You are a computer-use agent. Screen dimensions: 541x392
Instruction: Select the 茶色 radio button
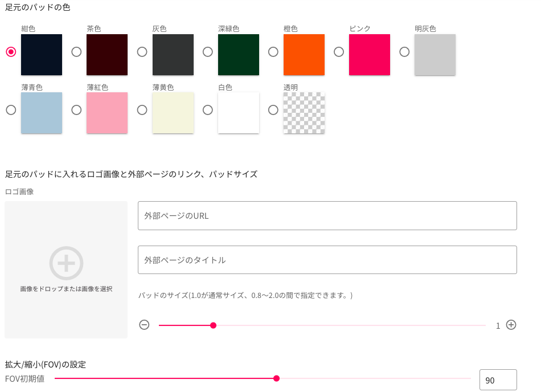click(x=77, y=52)
